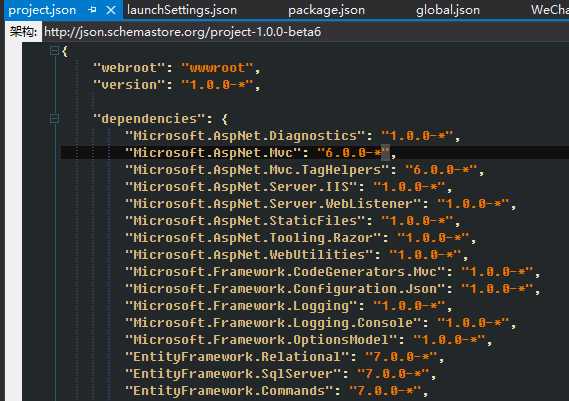The image size is (569, 401).
Task: Click Microsoft.AspNet.StaticFiles dependency name
Action: 245,221
